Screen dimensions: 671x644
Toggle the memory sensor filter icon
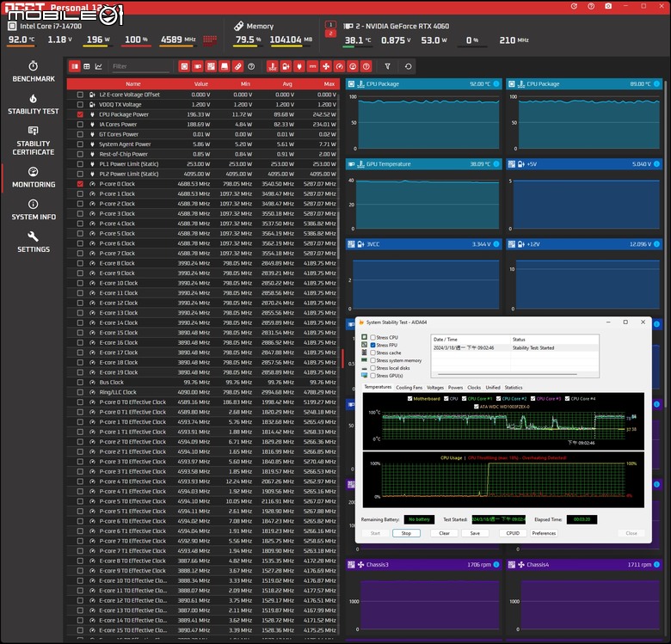pyautogui.click(x=237, y=66)
